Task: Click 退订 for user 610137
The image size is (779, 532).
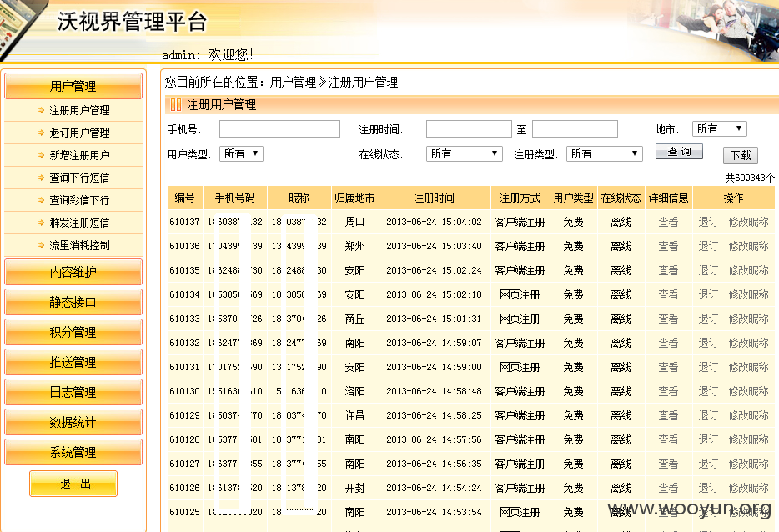Action: click(708, 222)
